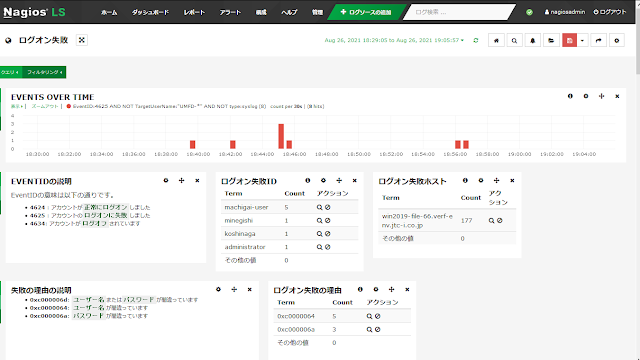Click the dashboard home toolbar icon
The height and width of the screenshot is (360, 640).
496,40
